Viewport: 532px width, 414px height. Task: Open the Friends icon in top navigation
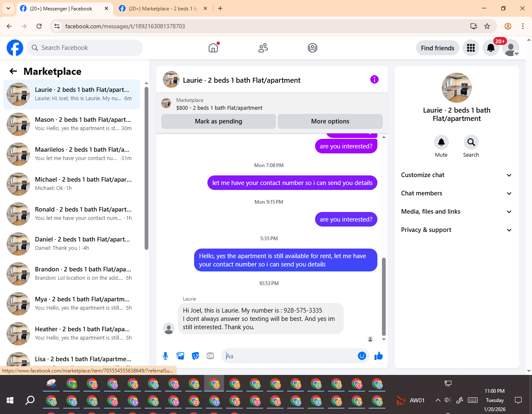(x=263, y=48)
